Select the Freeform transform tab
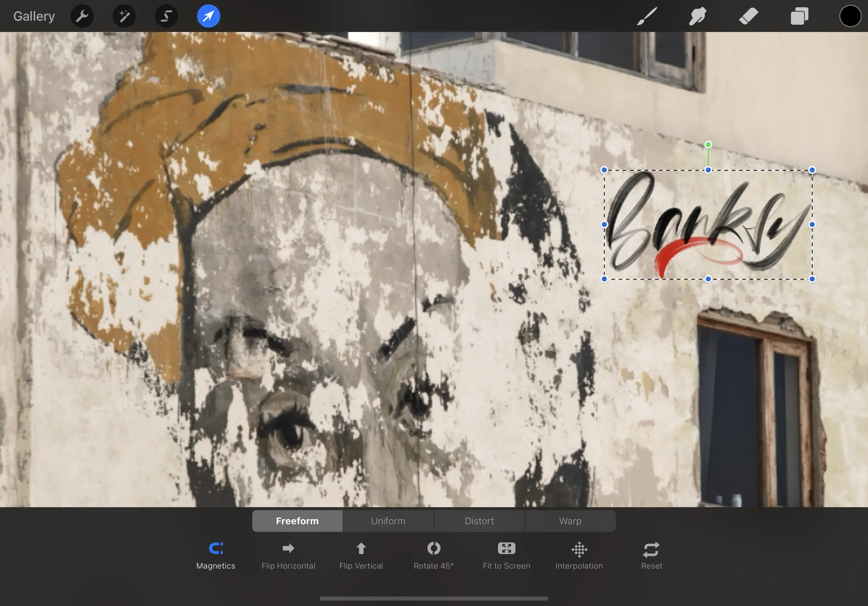 point(297,521)
